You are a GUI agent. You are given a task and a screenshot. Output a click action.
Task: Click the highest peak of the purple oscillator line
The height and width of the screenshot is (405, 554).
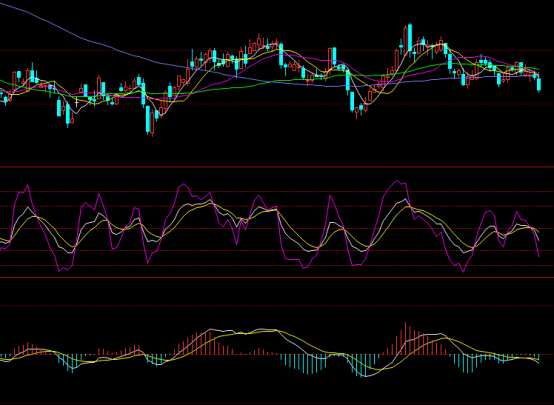click(397, 181)
